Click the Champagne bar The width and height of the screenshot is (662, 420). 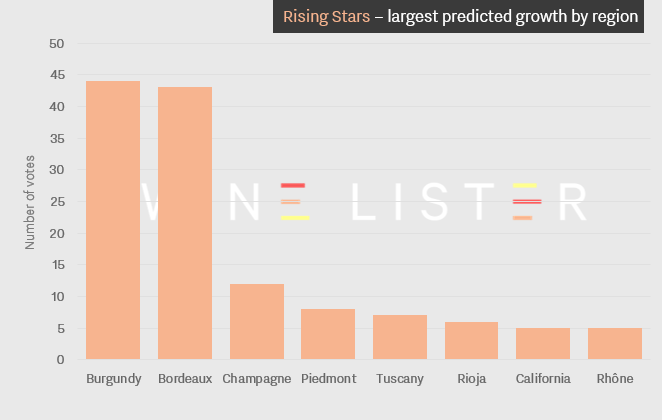257,321
